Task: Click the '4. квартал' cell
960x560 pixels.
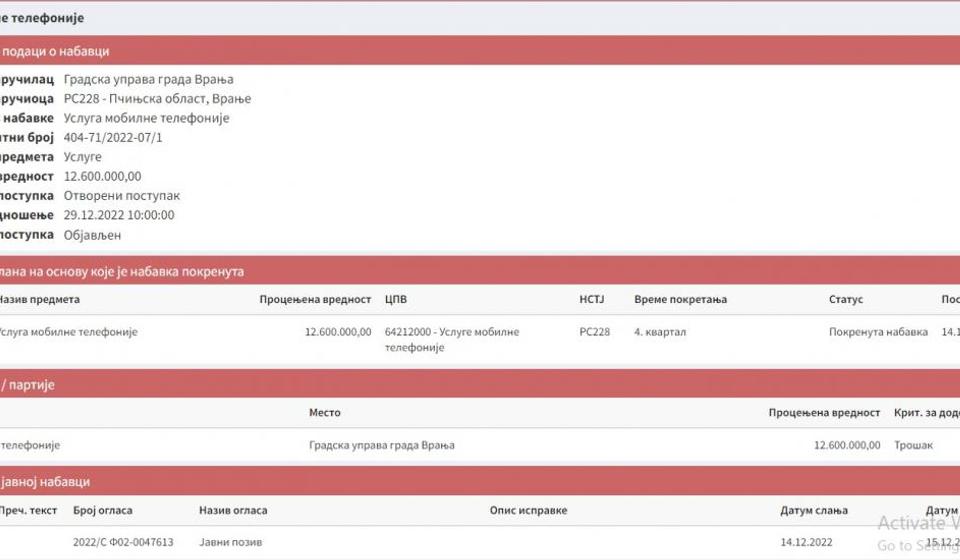Action: click(660, 332)
